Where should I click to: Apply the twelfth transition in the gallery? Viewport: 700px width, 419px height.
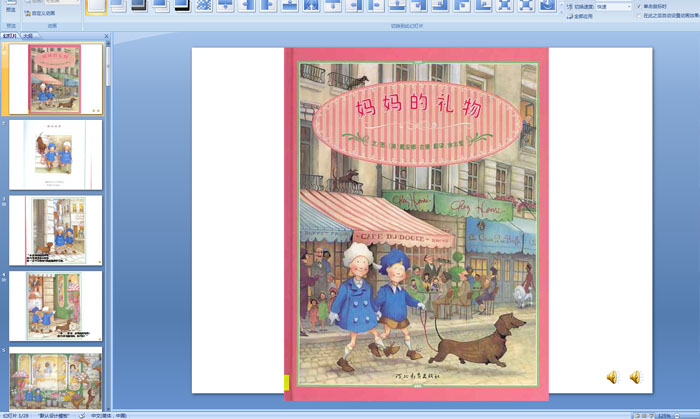pos(332,6)
